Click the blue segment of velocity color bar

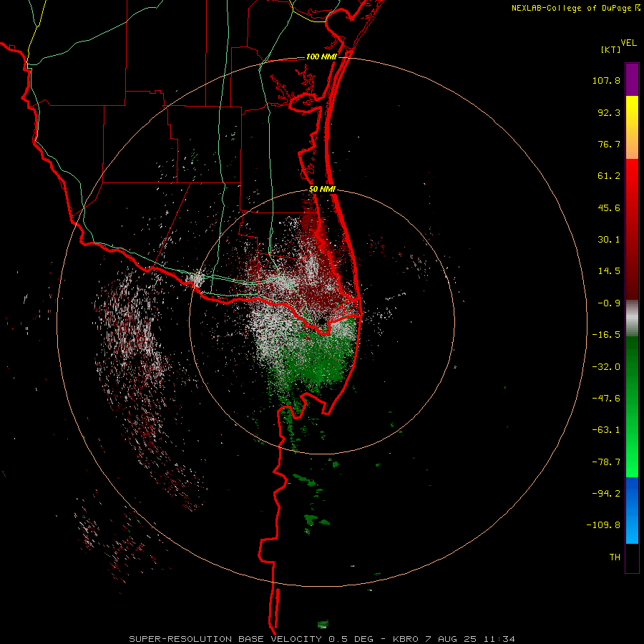coord(632,510)
